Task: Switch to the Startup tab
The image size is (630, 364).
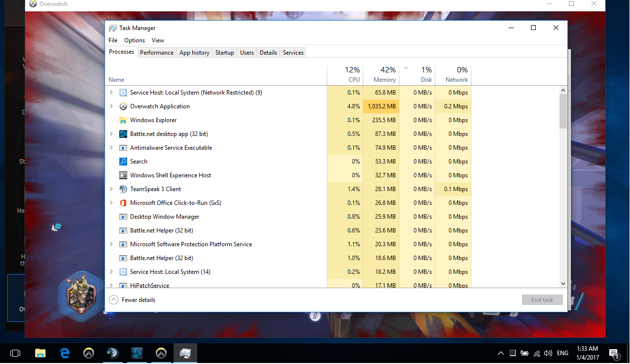Action: click(225, 53)
